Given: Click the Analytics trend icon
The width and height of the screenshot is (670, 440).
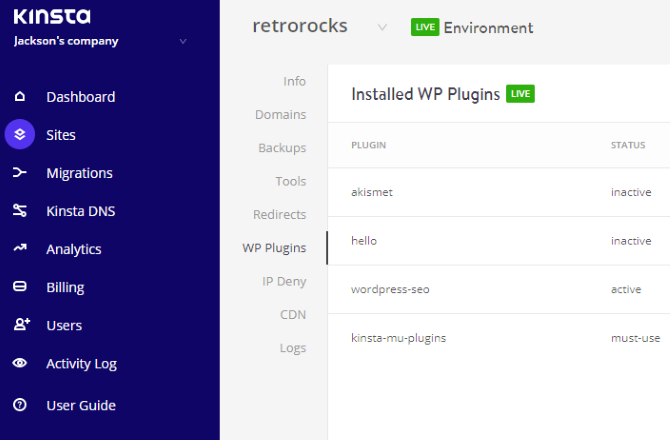Looking at the screenshot, I should (x=20, y=248).
